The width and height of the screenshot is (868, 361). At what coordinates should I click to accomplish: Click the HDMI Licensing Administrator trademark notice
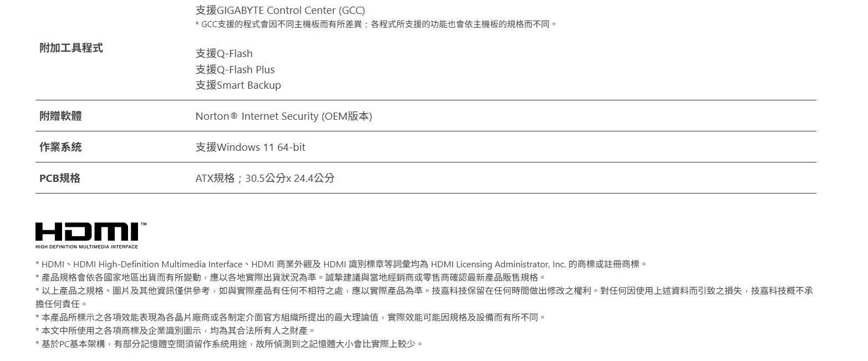[x=341, y=265]
